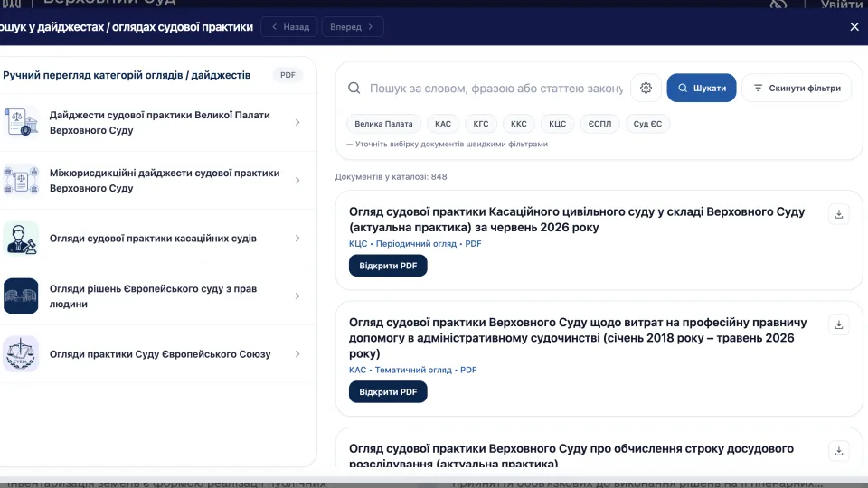Toggle the Суд ЄС quick filter chip

tap(647, 124)
